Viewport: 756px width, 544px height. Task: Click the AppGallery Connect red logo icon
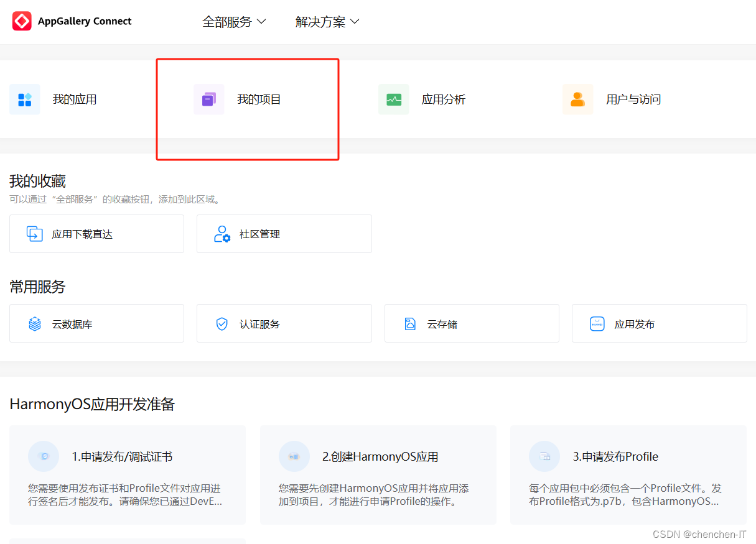(22, 21)
